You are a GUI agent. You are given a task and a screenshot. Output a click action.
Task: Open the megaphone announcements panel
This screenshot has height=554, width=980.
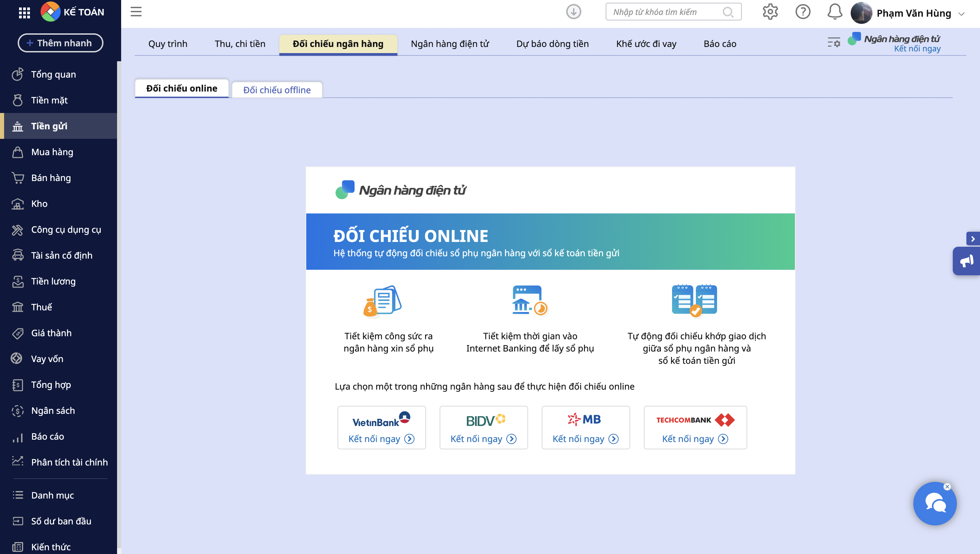click(966, 261)
